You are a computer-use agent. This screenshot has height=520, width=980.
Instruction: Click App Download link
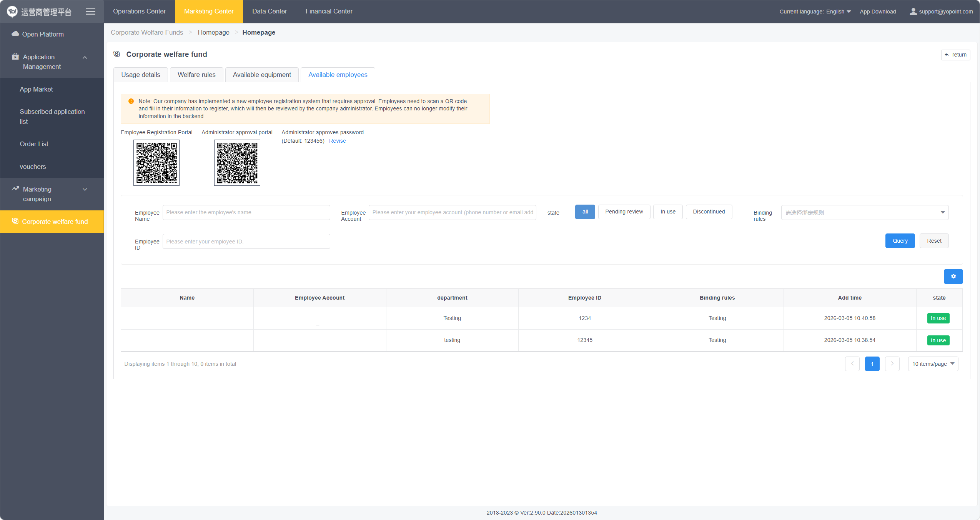[x=878, y=12]
